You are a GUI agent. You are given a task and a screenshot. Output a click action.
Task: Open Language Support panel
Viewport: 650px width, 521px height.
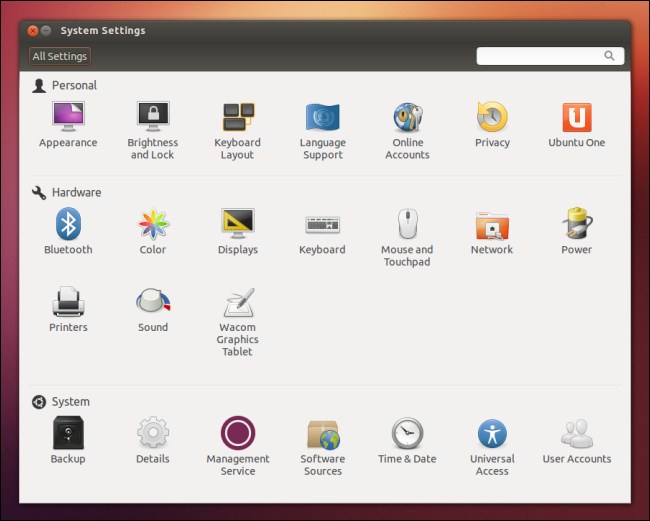click(323, 130)
